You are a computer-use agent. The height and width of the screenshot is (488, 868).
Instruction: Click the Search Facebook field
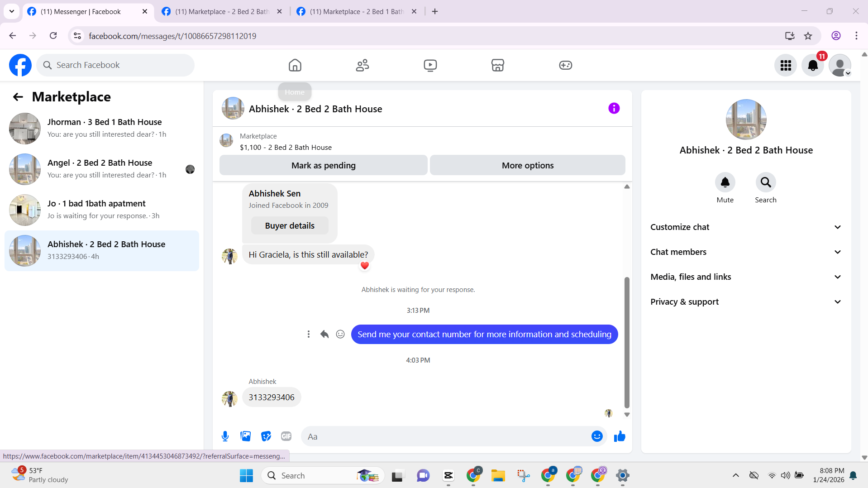pos(115,65)
